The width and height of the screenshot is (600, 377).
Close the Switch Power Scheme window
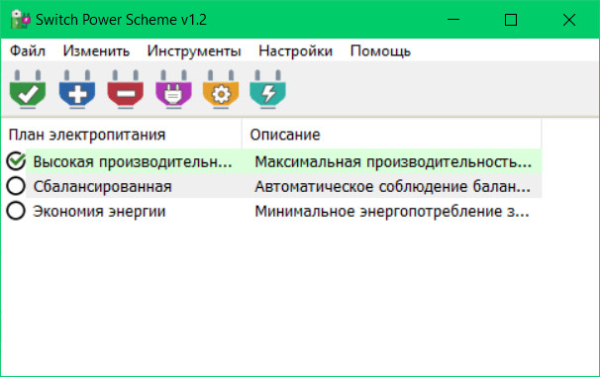click(569, 20)
